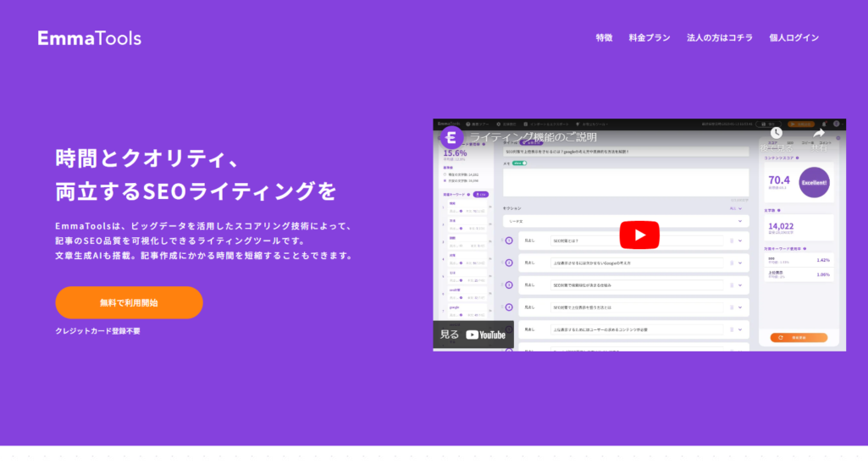The height and width of the screenshot is (470, 868).
Task: Expand the リード文 section chevron
Action: point(739,220)
